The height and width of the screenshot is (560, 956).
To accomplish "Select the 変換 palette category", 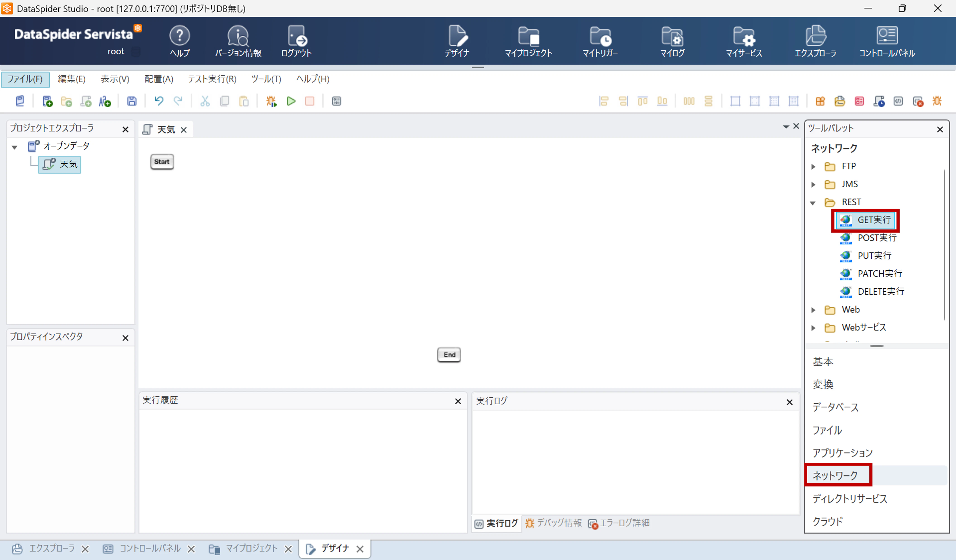I will pyautogui.click(x=823, y=384).
